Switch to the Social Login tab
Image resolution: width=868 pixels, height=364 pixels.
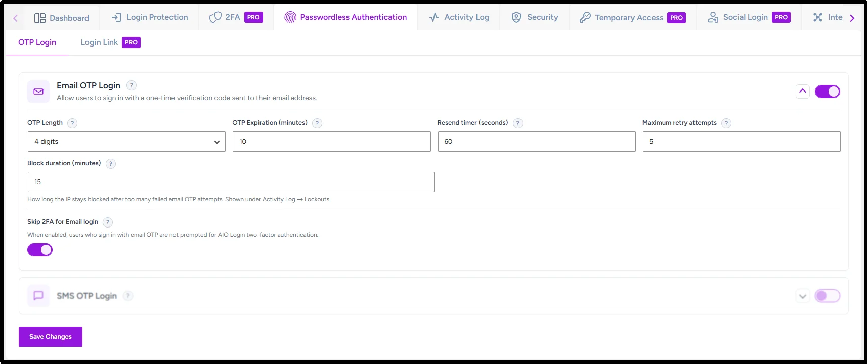point(749,17)
